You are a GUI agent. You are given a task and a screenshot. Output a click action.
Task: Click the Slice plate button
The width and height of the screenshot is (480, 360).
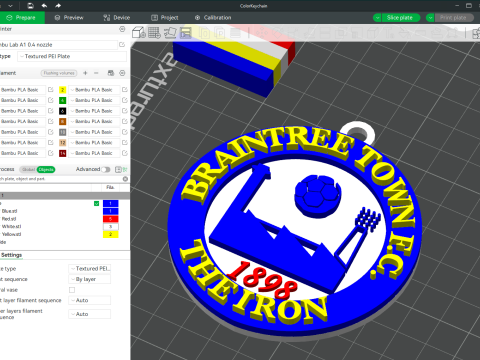click(x=400, y=18)
